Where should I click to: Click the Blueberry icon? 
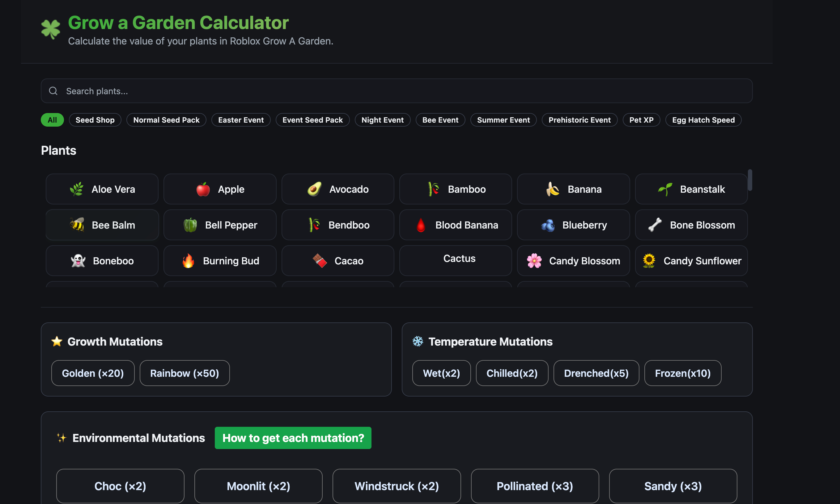pyautogui.click(x=548, y=225)
